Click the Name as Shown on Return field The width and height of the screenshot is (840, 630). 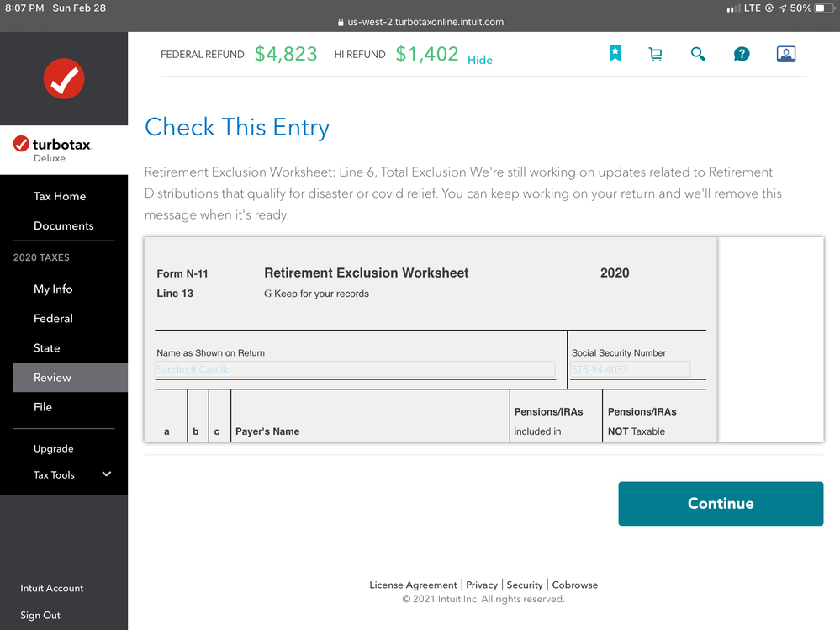(355, 369)
